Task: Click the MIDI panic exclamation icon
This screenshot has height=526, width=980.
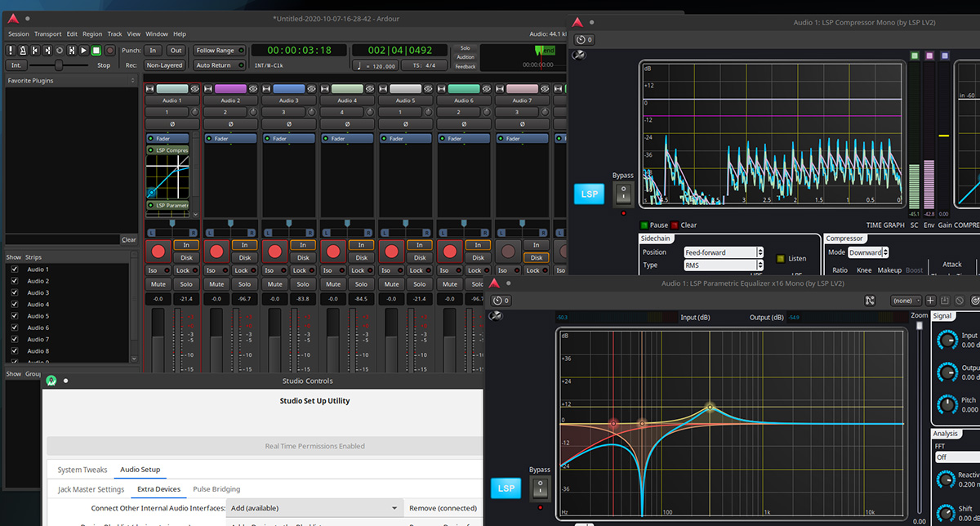Action: click(x=11, y=51)
